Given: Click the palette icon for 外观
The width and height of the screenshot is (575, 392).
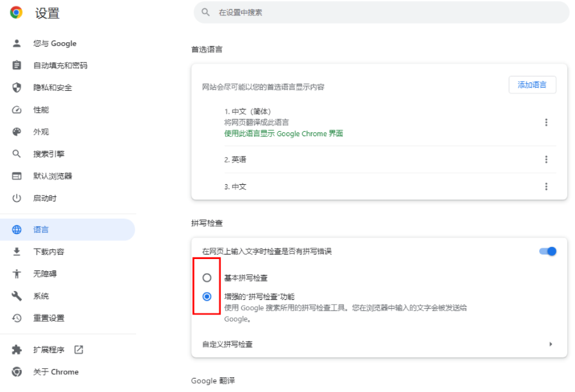Looking at the screenshot, I should tap(17, 132).
